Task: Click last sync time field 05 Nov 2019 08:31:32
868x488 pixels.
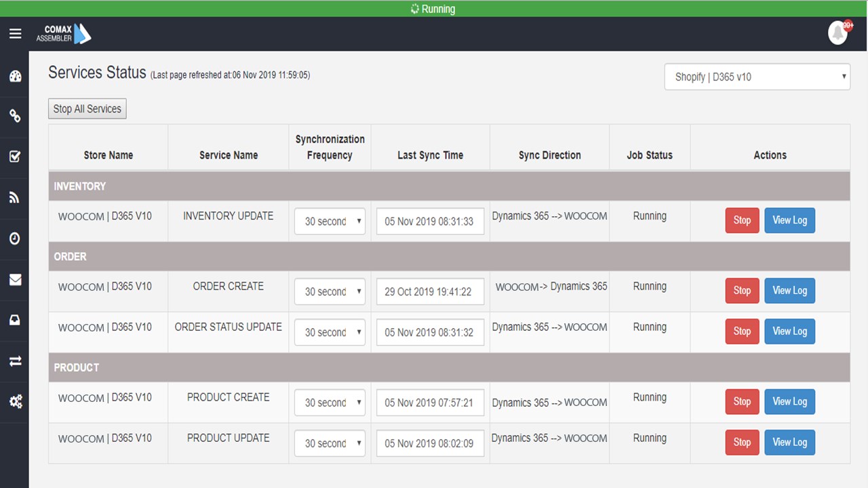Action: pos(430,332)
